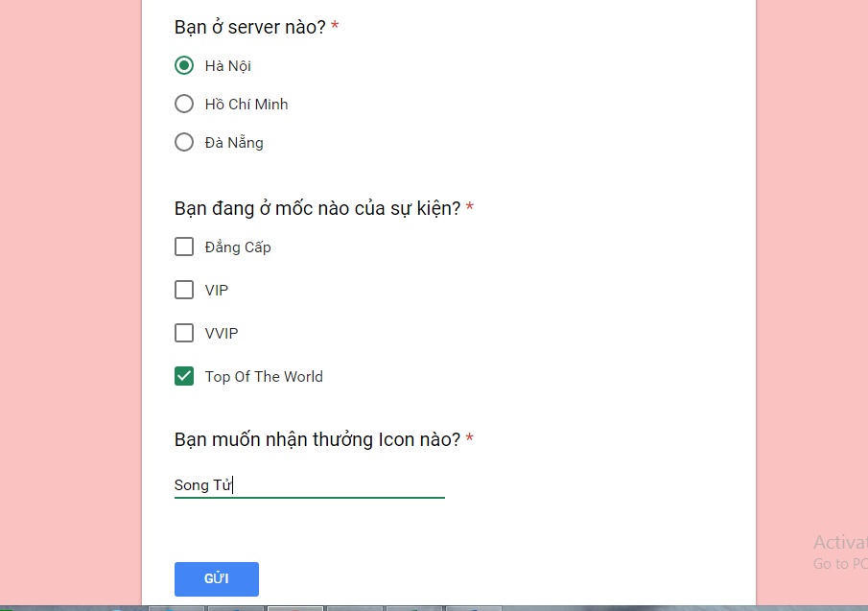The height and width of the screenshot is (611, 868).
Task: Click the 'Hà Nội' option label text
Action: pos(228,66)
